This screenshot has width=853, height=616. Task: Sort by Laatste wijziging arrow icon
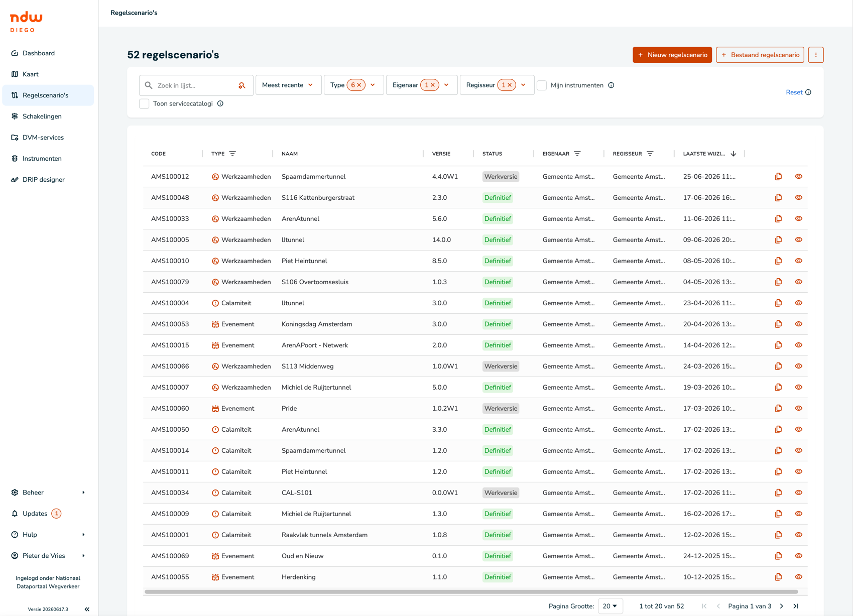pyautogui.click(x=734, y=154)
